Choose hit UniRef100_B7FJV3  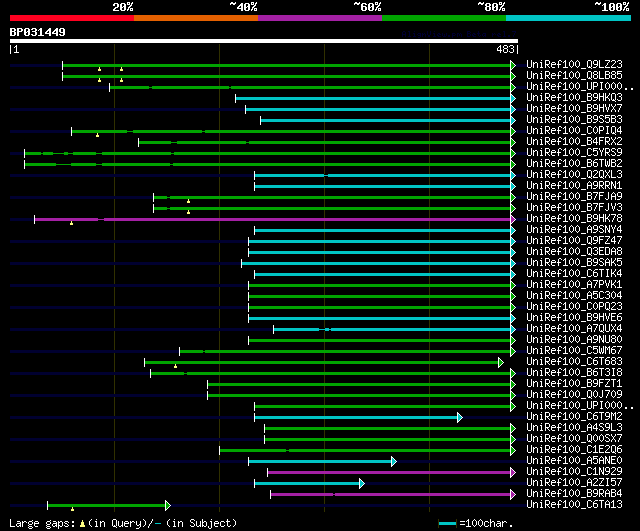574,208
